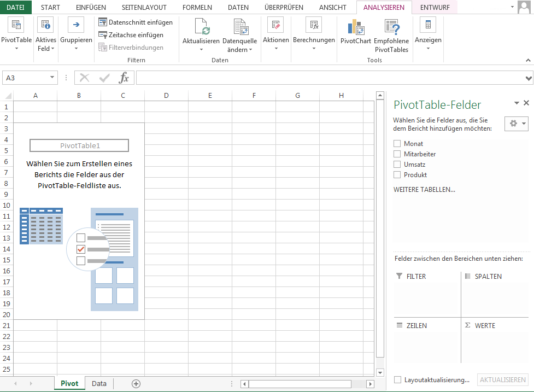Open the ÜBERPRÜFEN ribbon tab
Viewport: 534px width, 392px height.
point(284,7)
